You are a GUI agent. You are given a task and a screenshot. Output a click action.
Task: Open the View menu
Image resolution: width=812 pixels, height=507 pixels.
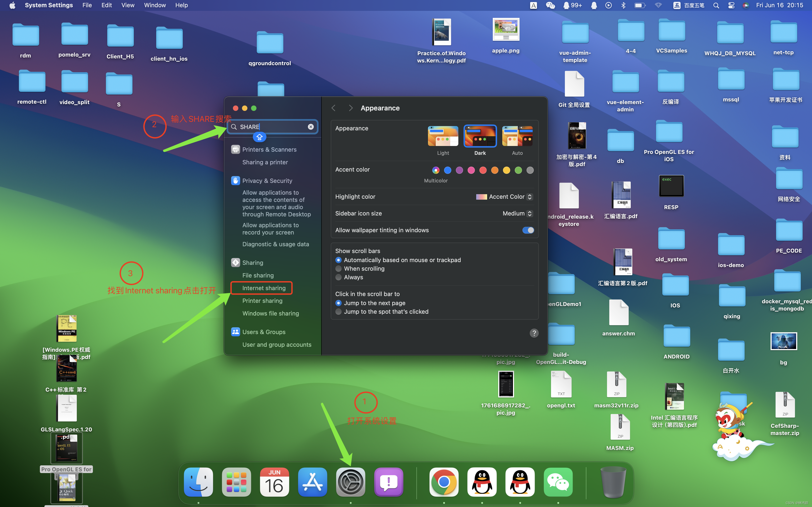click(128, 5)
